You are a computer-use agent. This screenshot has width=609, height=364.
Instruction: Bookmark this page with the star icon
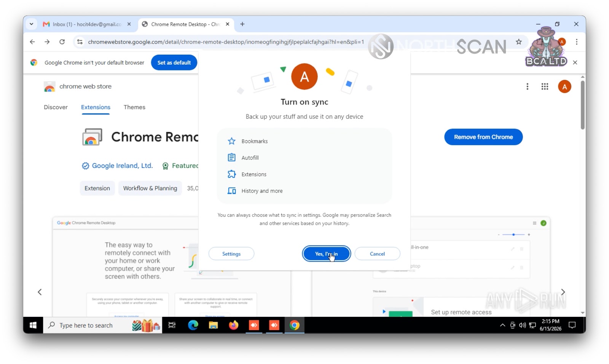pyautogui.click(x=519, y=42)
